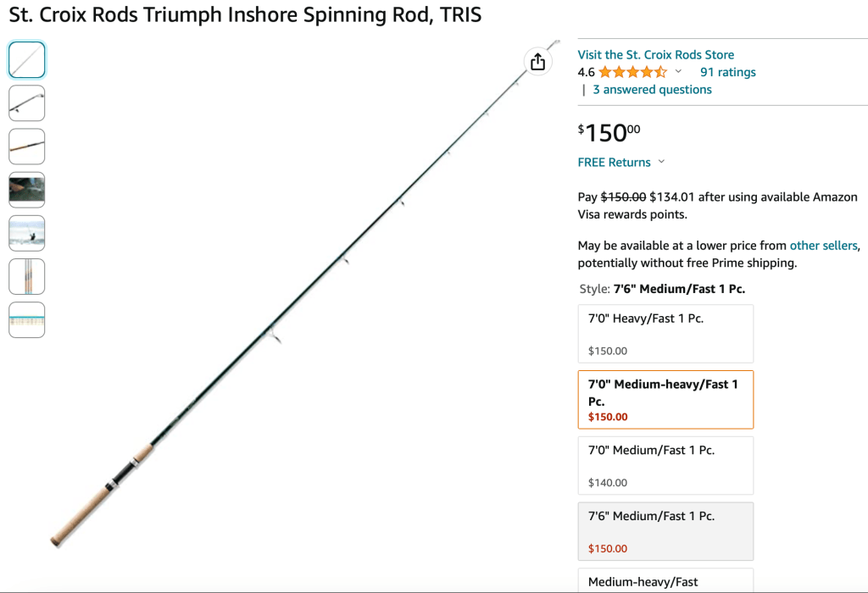Open the 91 ratings link
Image resolution: width=868 pixels, height=593 pixels.
728,72
